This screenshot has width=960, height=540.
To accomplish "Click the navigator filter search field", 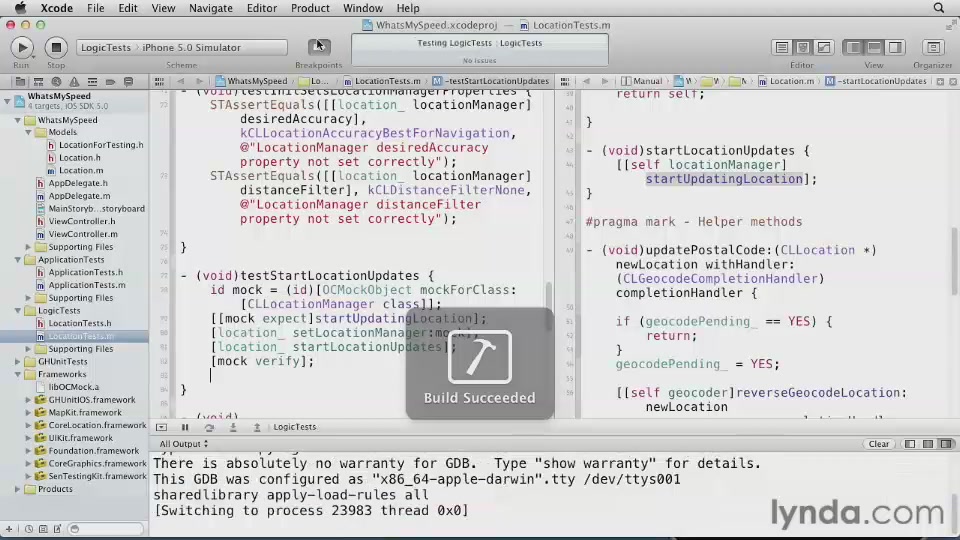I will 105,529.
